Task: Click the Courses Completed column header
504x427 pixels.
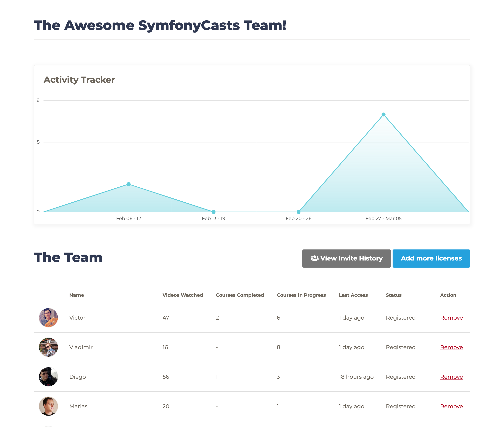Action: (240, 295)
